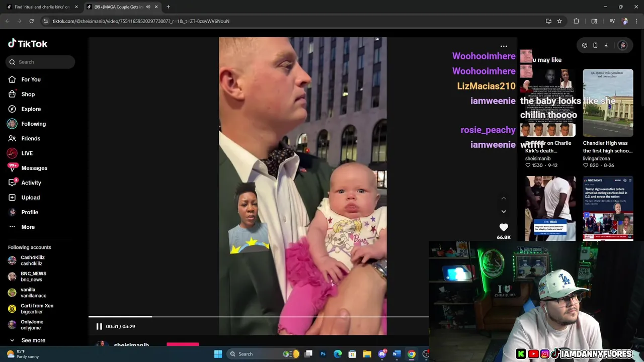
Task: Click the TikTok search field
Action: [x=40, y=62]
